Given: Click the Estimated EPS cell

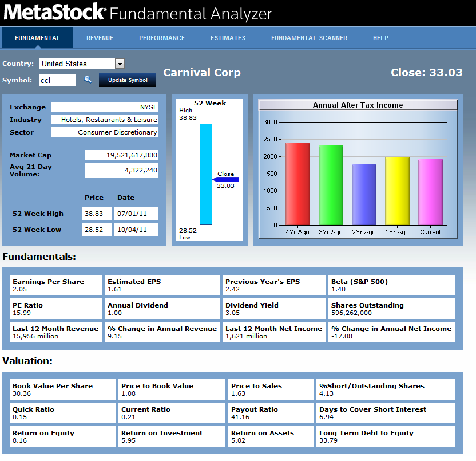Looking at the screenshot, I should click(x=162, y=285).
